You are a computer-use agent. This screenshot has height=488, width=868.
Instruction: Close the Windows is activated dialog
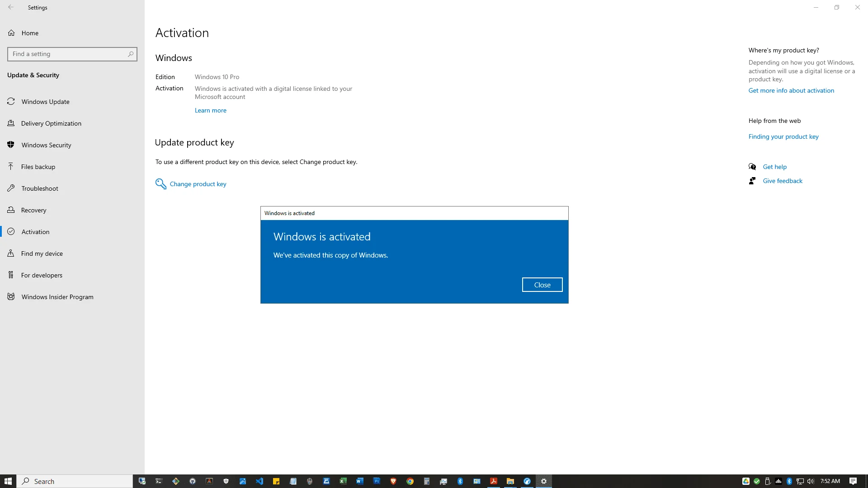pyautogui.click(x=542, y=285)
